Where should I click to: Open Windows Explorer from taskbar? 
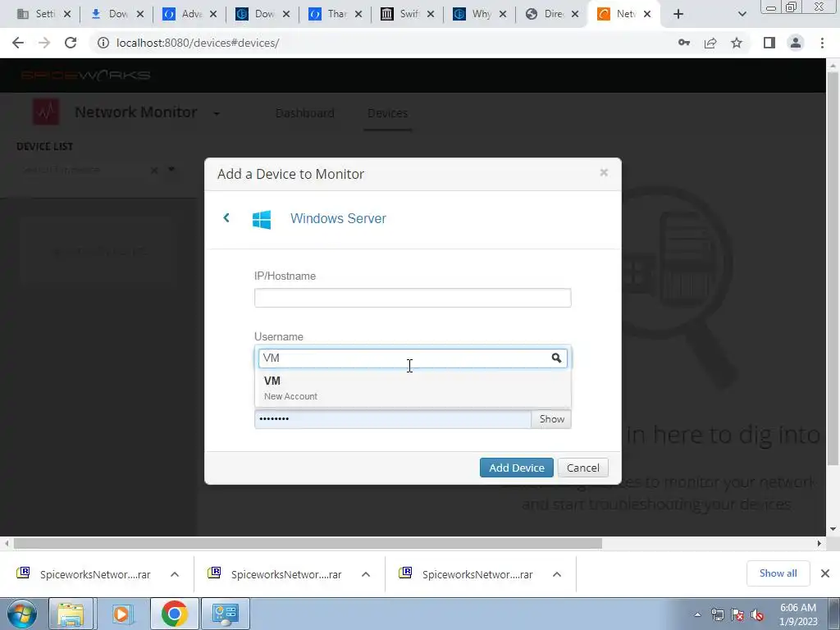pos(71,614)
